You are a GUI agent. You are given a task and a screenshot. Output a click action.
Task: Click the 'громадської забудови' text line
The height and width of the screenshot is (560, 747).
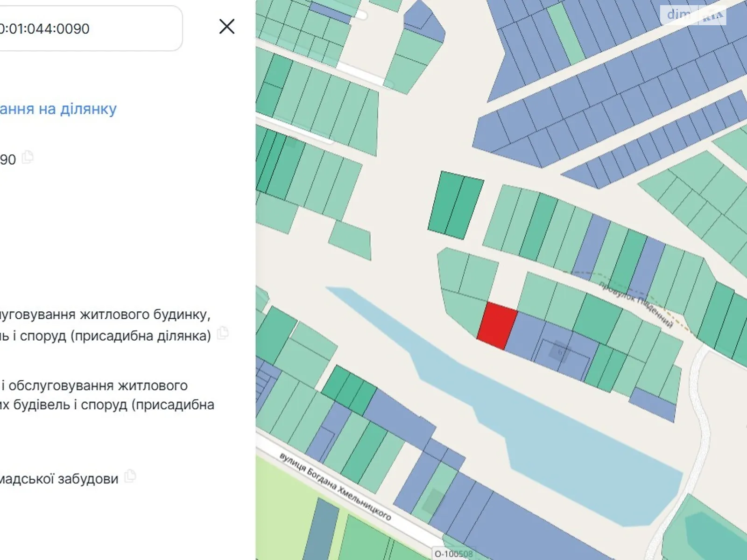(x=58, y=479)
